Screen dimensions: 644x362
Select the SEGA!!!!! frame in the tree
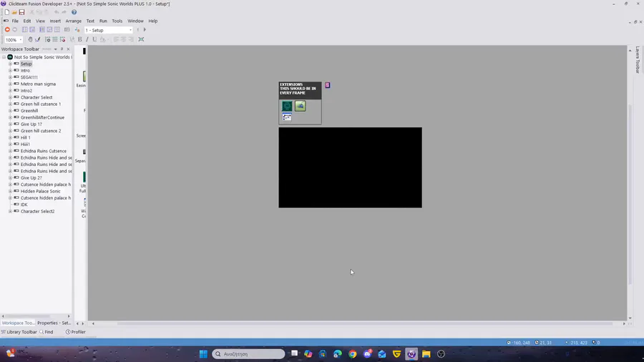(x=29, y=77)
